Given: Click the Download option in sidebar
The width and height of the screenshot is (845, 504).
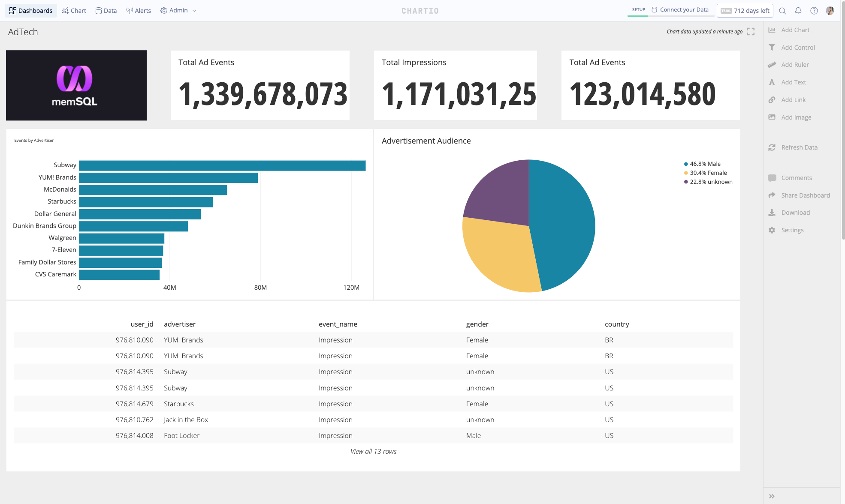Looking at the screenshot, I should 795,213.
